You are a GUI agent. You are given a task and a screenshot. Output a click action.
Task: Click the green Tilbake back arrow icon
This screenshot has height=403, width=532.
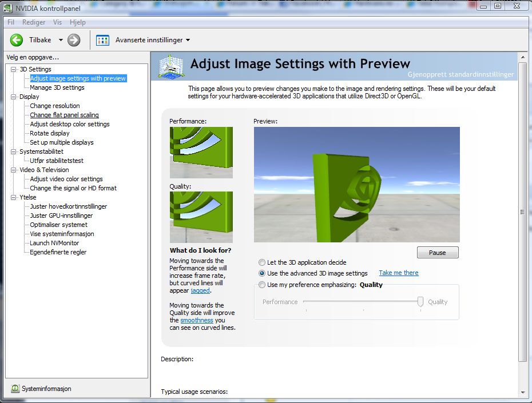(x=16, y=40)
